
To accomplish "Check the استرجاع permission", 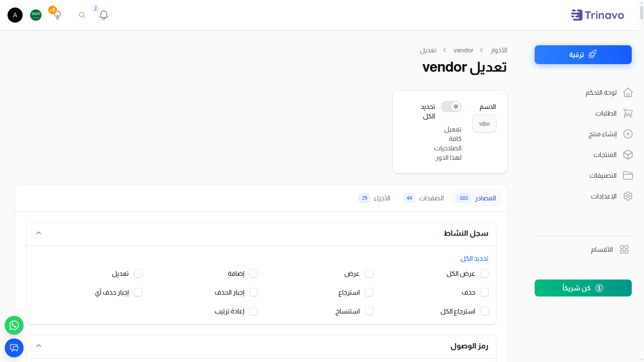I will pyautogui.click(x=369, y=292).
